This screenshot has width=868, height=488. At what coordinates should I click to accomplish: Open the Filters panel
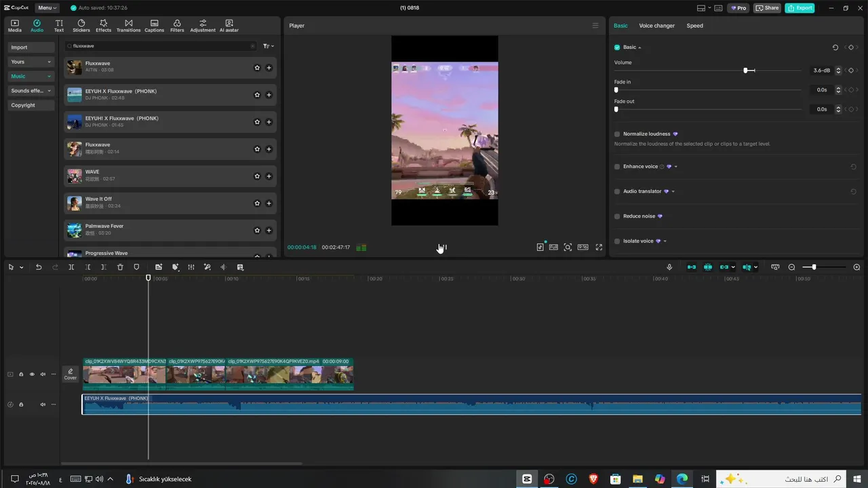click(177, 26)
